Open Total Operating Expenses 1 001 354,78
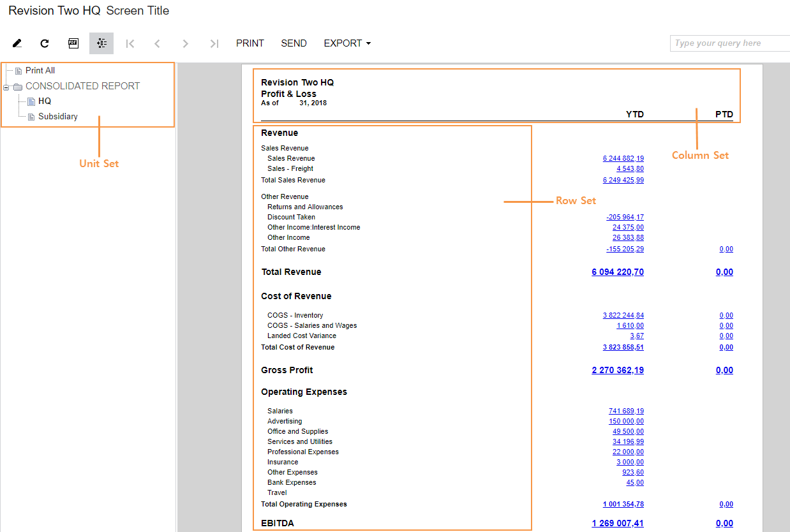Screen dimensions: 790x532 (x=623, y=504)
